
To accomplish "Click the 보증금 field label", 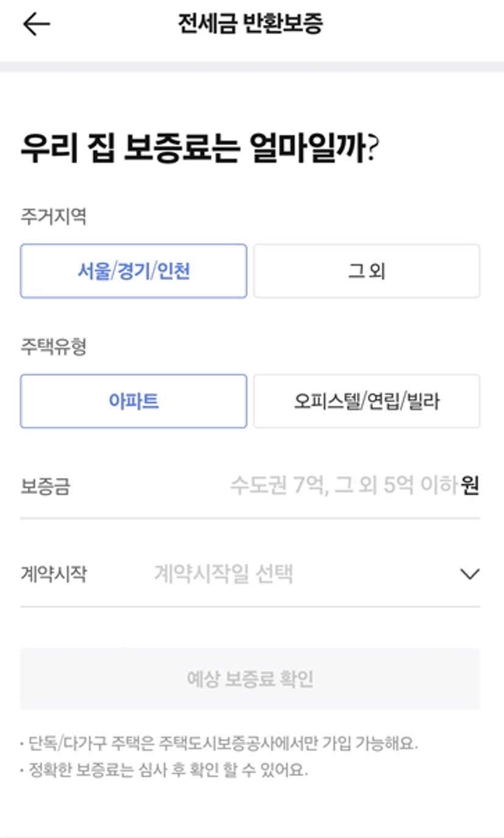I will pos(45,487).
